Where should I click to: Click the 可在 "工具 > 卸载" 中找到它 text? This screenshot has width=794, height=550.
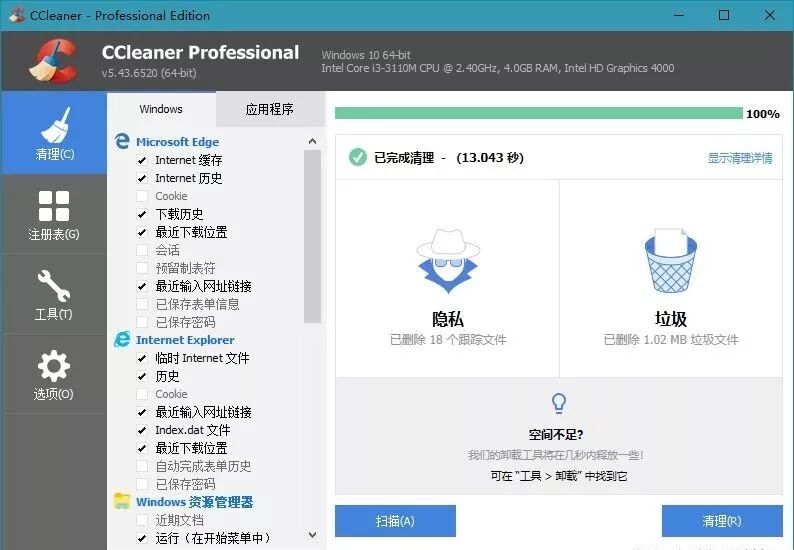click(559, 476)
